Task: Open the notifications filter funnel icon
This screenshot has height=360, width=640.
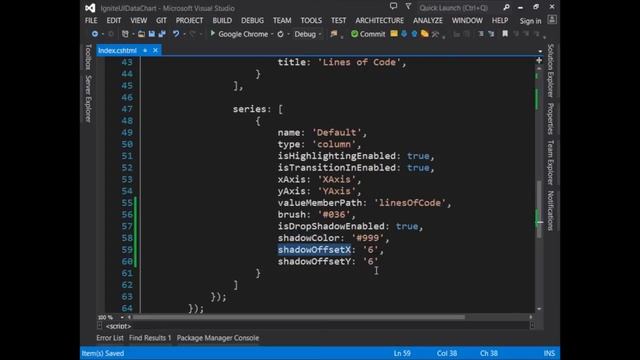Action: 408,6
